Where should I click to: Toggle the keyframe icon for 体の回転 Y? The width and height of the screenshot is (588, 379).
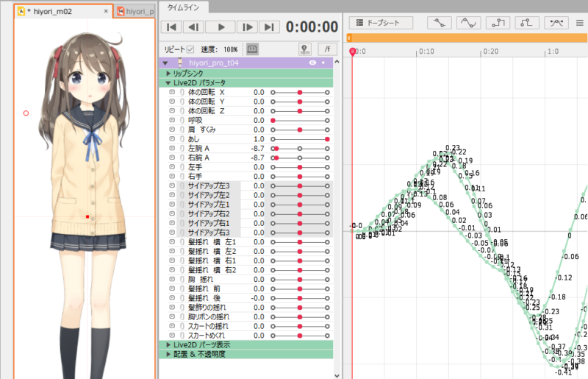172,102
